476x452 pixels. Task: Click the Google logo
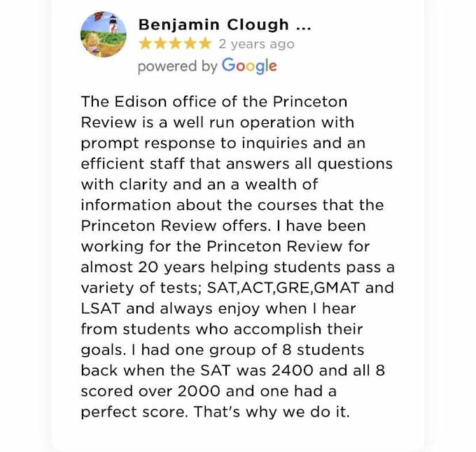(249, 66)
